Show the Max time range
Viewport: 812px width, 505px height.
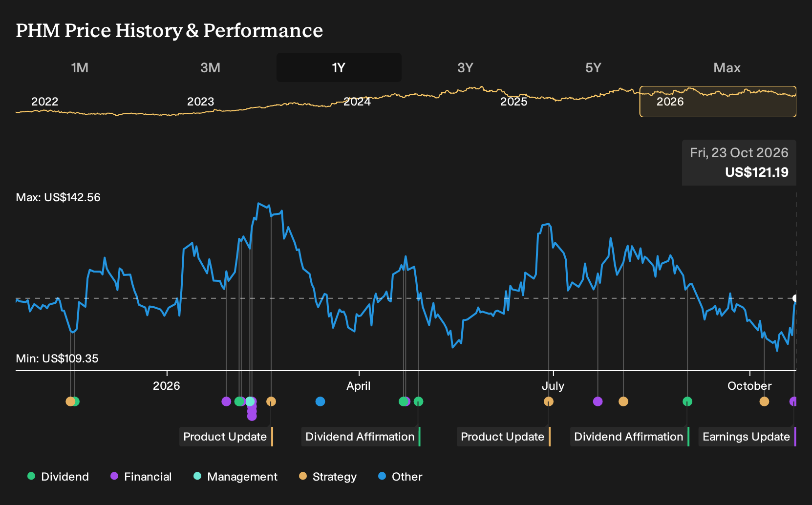pos(727,67)
